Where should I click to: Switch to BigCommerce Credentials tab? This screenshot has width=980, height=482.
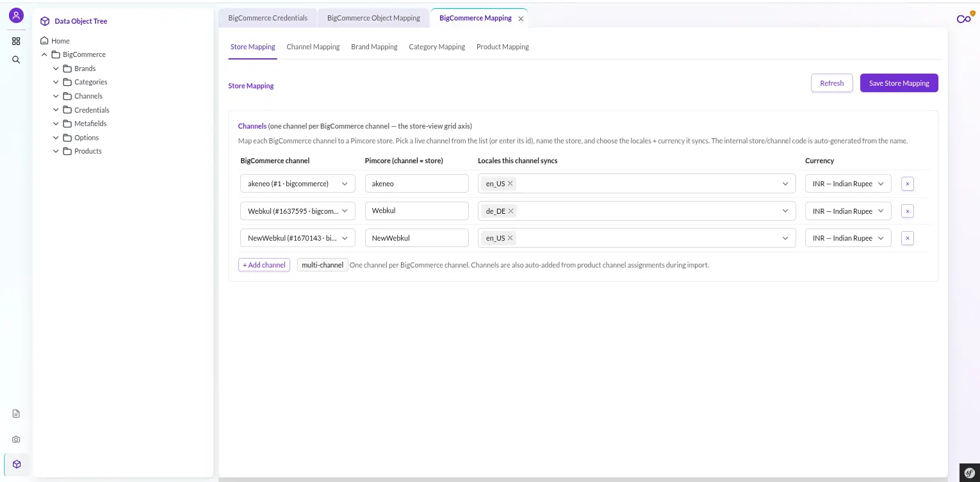tap(268, 18)
